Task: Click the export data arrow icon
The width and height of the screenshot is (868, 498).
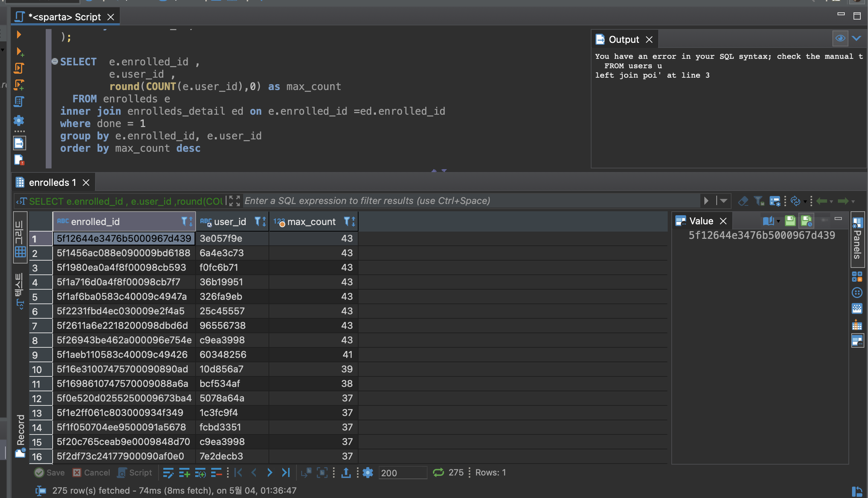Action: click(346, 472)
